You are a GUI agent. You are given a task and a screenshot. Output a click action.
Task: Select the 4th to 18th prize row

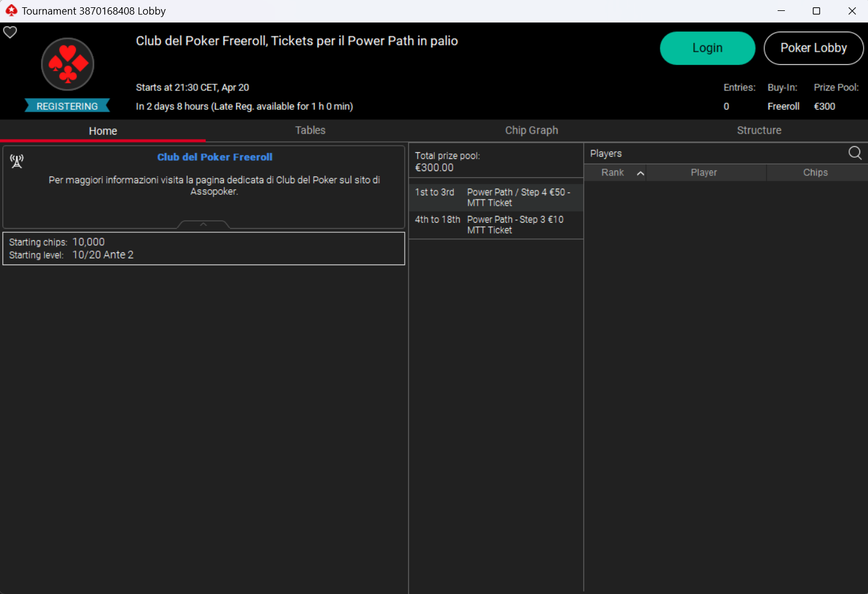pyautogui.click(x=496, y=224)
